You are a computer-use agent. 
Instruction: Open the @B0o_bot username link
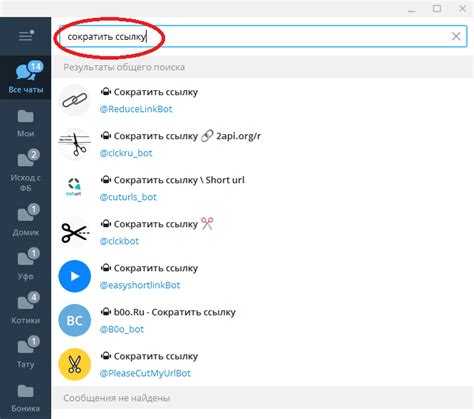click(122, 329)
